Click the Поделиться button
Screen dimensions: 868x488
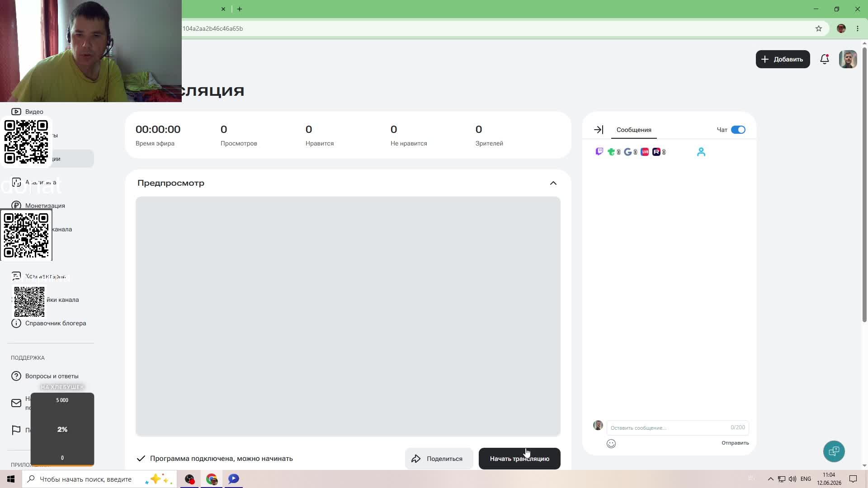[439, 459]
